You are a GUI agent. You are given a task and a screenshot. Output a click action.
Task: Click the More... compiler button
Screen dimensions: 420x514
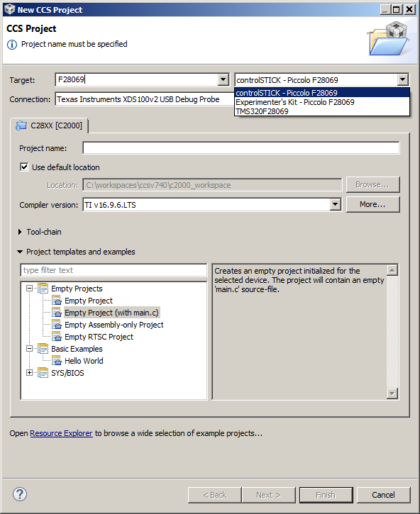tap(372, 205)
